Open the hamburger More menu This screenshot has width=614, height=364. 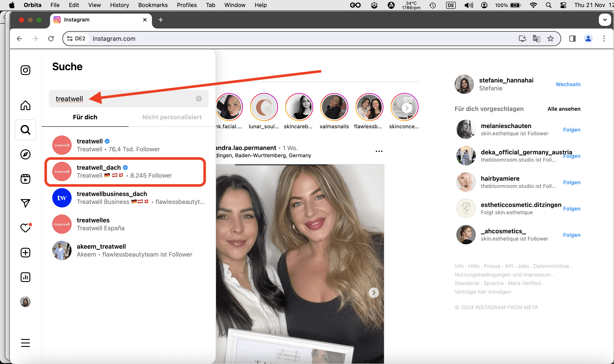point(25,343)
